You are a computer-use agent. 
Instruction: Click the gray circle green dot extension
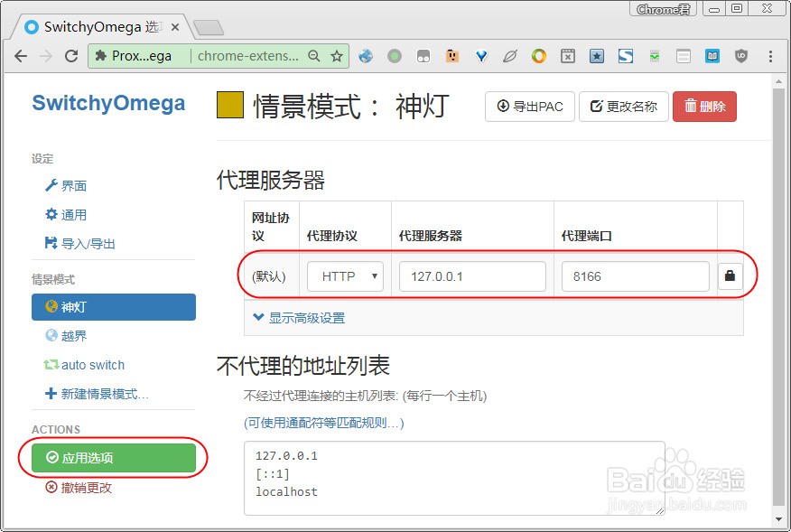[x=395, y=56]
